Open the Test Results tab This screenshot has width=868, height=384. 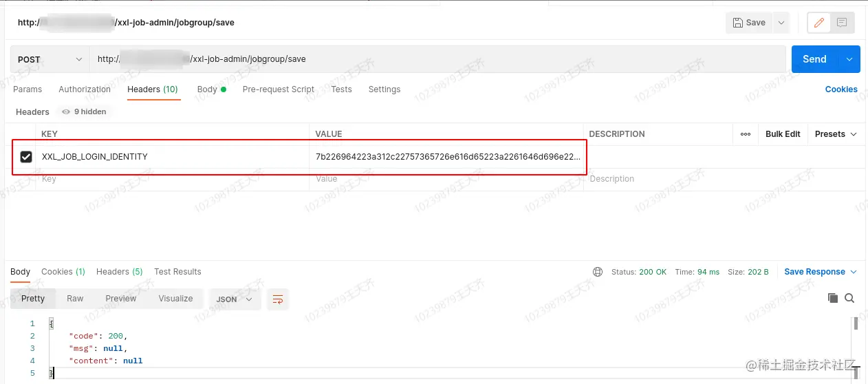tap(177, 272)
